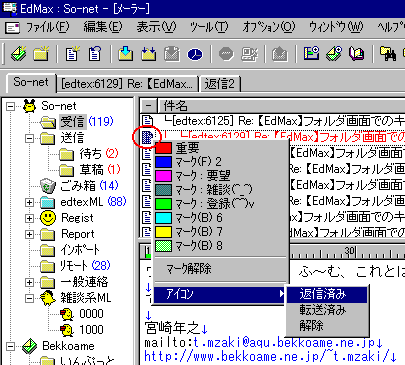This screenshot has height=365, width=405.
Task: Click the first green envelope toolbar icon
Action: [19, 53]
